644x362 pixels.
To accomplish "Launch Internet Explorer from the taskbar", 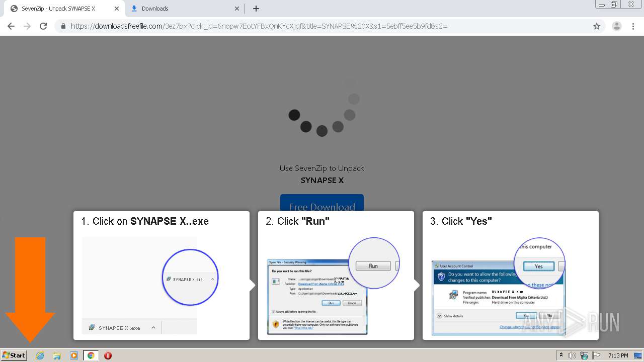I will [x=40, y=355].
